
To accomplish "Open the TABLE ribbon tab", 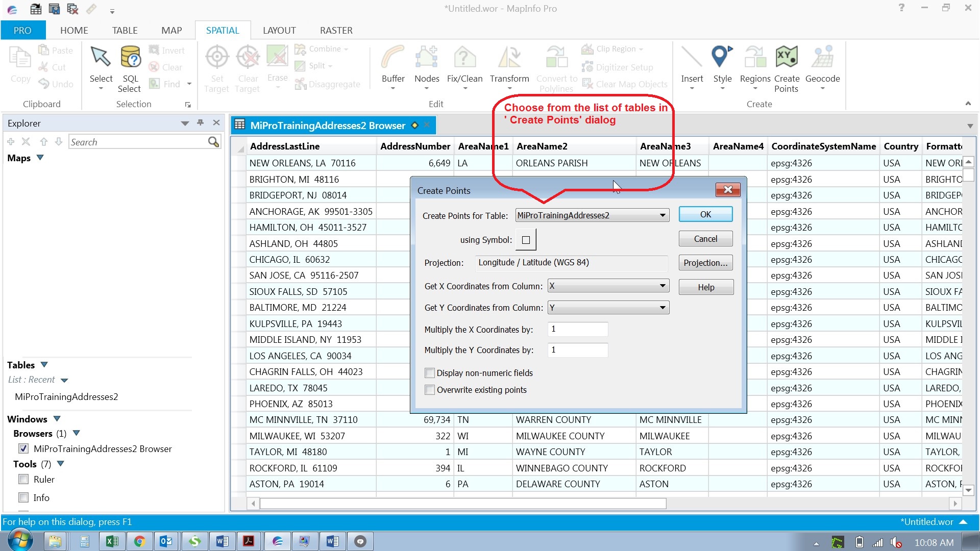I will [x=125, y=30].
